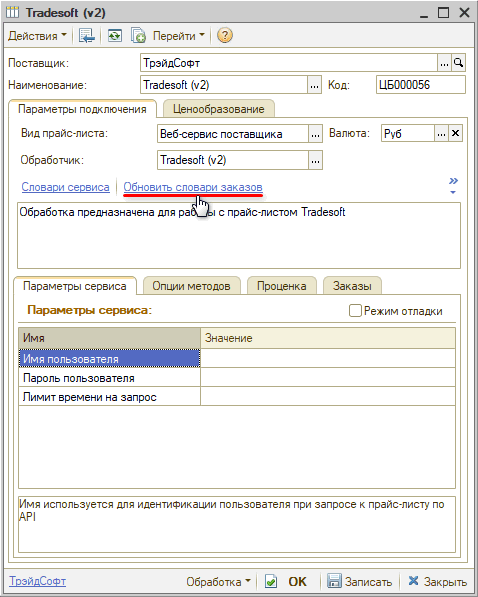Click the Значение column header
The height and width of the screenshot is (597, 478).
[x=328, y=338]
